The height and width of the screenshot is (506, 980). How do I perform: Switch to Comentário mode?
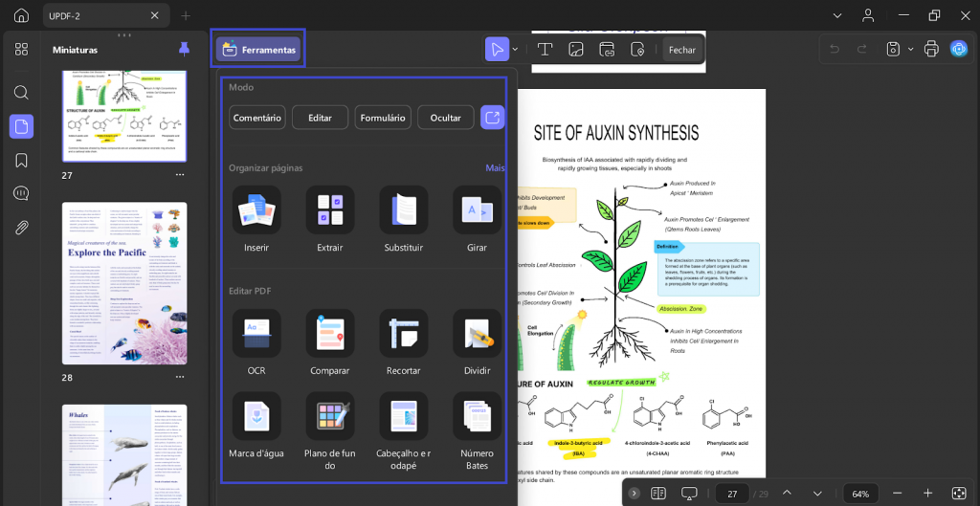[x=257, y=118]
